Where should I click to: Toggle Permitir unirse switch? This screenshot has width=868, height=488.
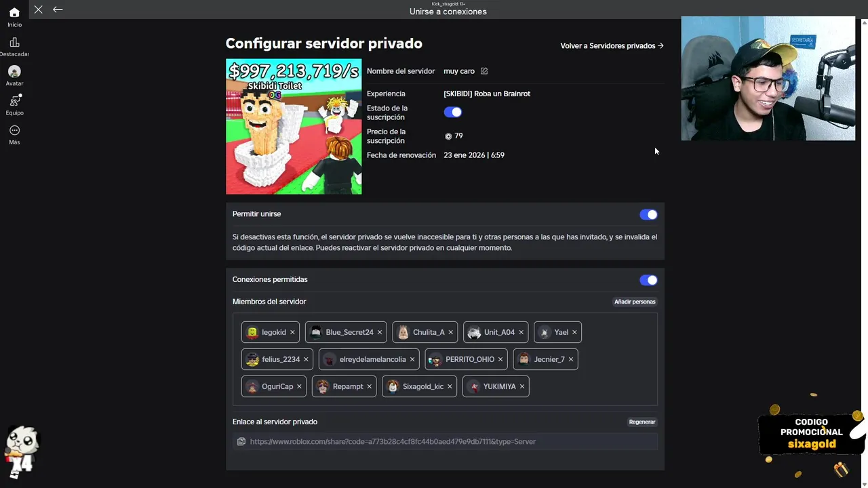(648, 215)
